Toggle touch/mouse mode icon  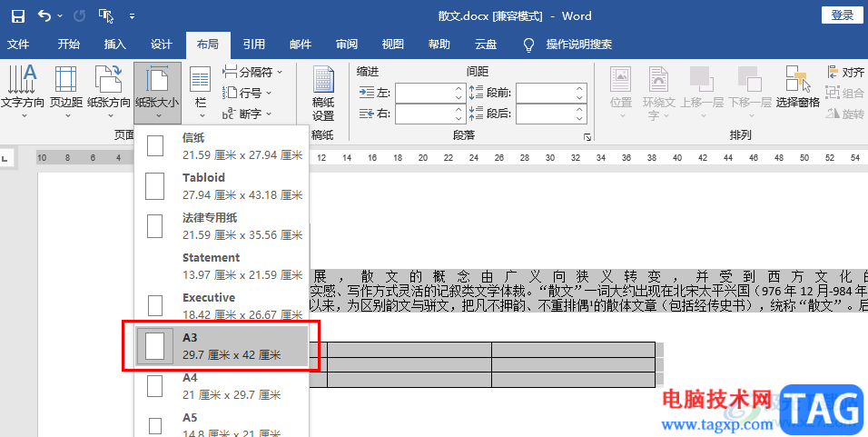tap(105, 16)
